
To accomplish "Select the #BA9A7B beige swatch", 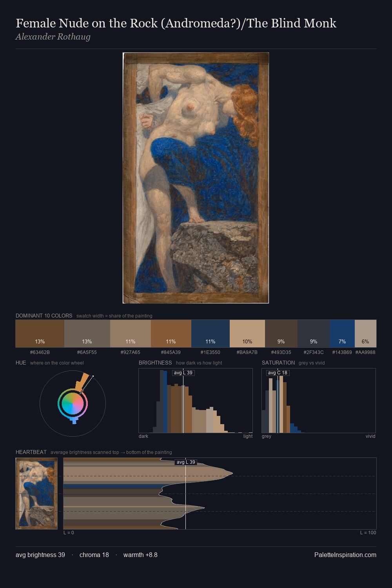I will pos(247,334).
